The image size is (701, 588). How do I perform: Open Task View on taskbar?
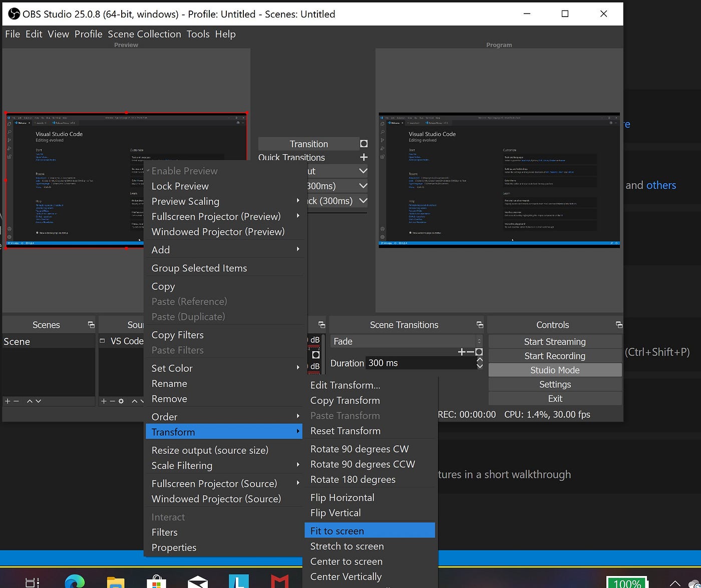pos(32,582)
